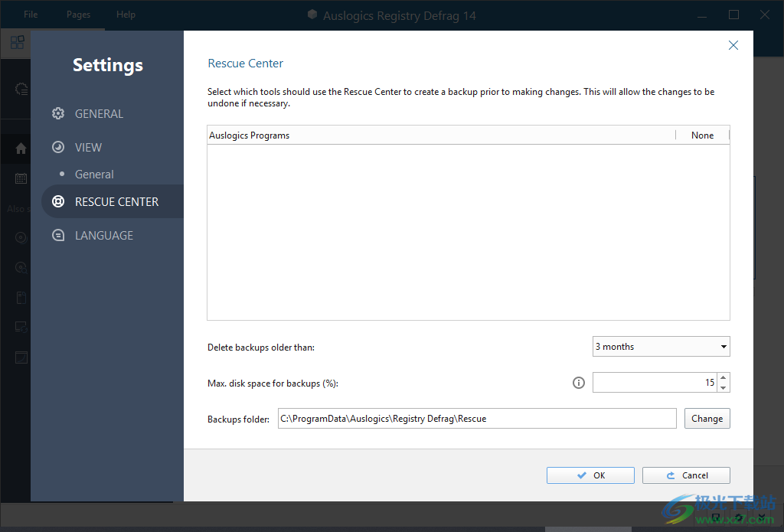This screenshot has height=532, width=784.
Task: Confirm settings with the OK button
Action: 590,475
